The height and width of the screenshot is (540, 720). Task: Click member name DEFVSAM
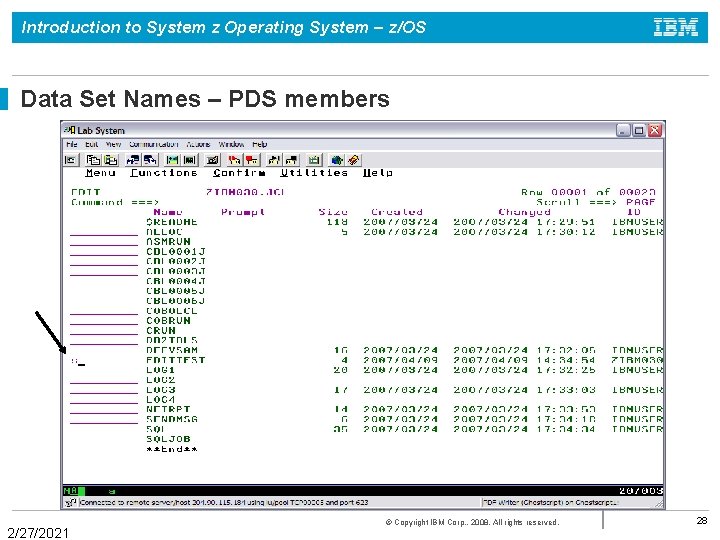click(172, 350)
